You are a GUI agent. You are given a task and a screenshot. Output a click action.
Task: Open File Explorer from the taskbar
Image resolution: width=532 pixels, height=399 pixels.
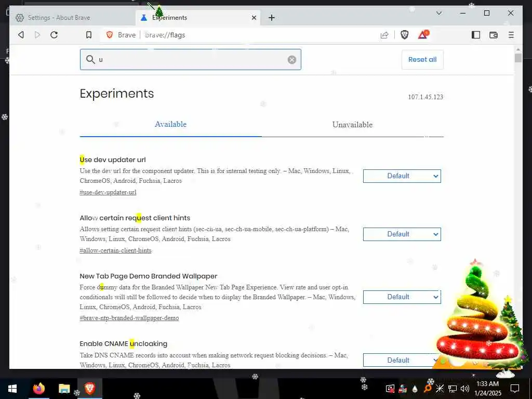click(x=64, y=389)
